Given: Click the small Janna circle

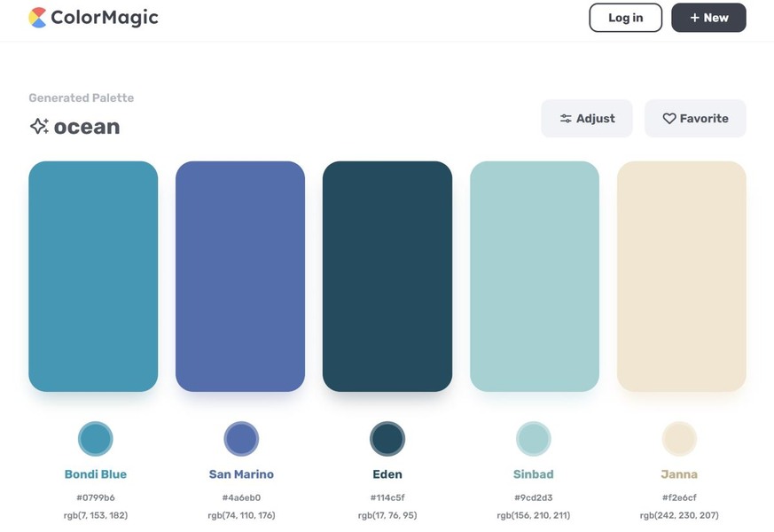Looking at the screenshot, I should pos(679,439).
